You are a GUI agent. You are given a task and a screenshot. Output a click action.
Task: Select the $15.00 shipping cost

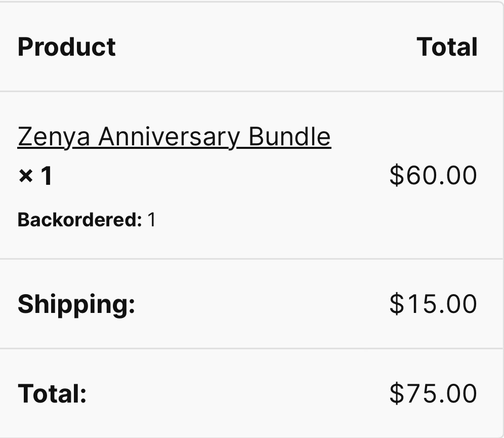pyautogui.click(x=433, y=304)
